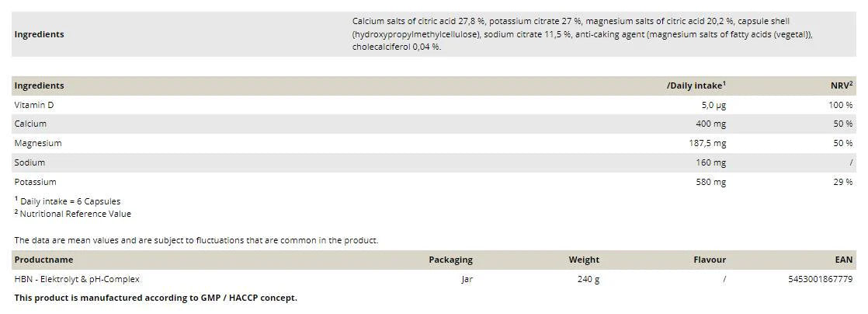Click the ingredients list paragraph text
This screenshot has height=314, width=868.
point(582,34)
